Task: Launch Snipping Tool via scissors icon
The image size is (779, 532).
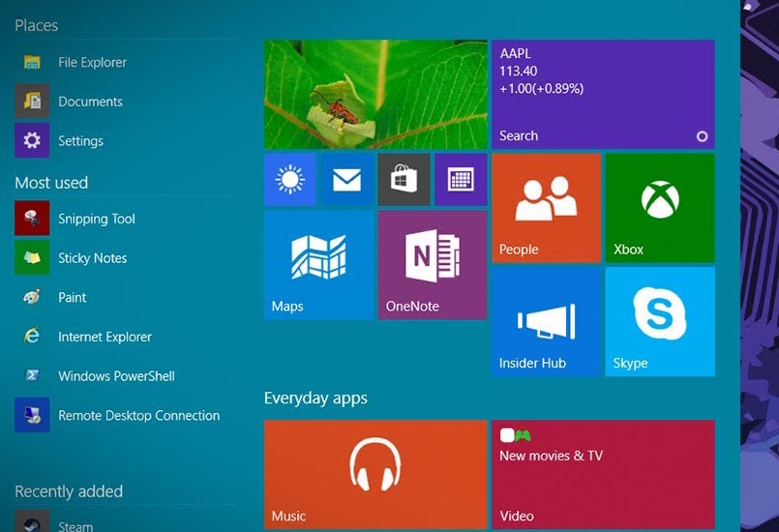Action: point(32,218)
